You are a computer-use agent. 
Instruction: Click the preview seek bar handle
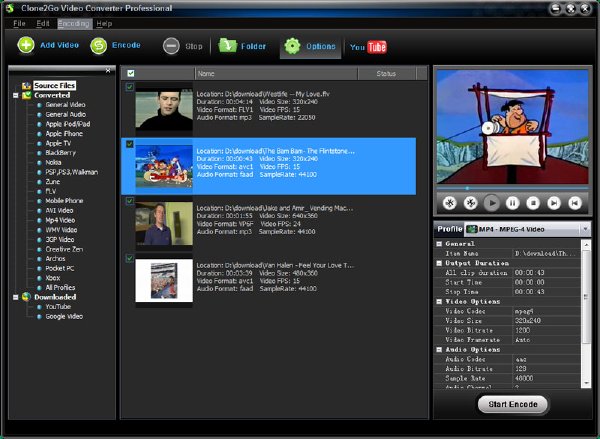point(467,188)
